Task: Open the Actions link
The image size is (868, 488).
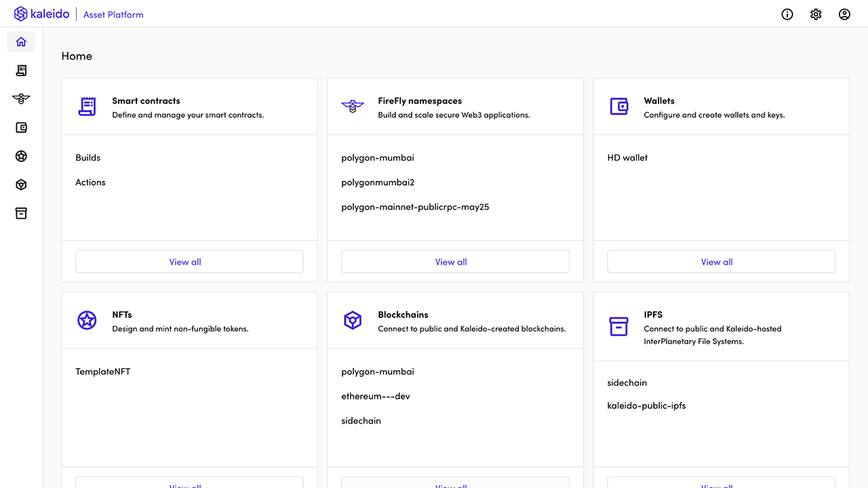Action: 91,182
